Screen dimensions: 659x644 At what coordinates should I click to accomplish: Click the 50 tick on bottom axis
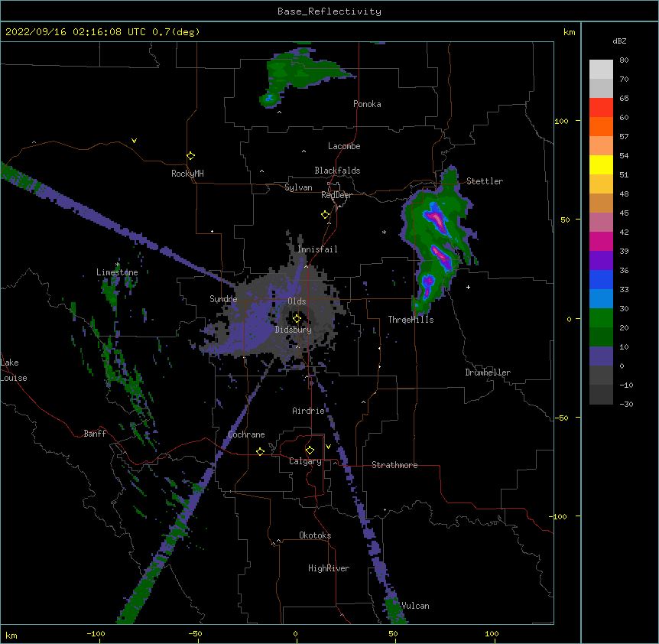click(394, 633)
